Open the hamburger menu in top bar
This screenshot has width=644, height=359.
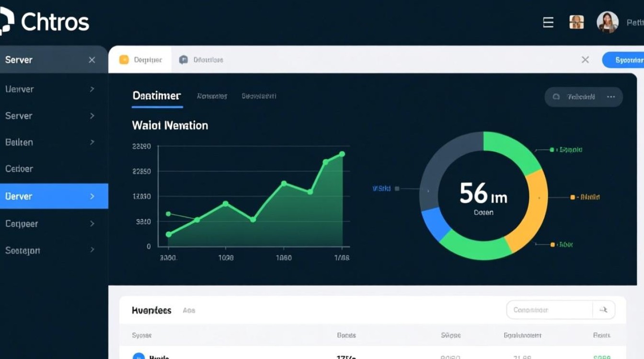tap(548, 22)
